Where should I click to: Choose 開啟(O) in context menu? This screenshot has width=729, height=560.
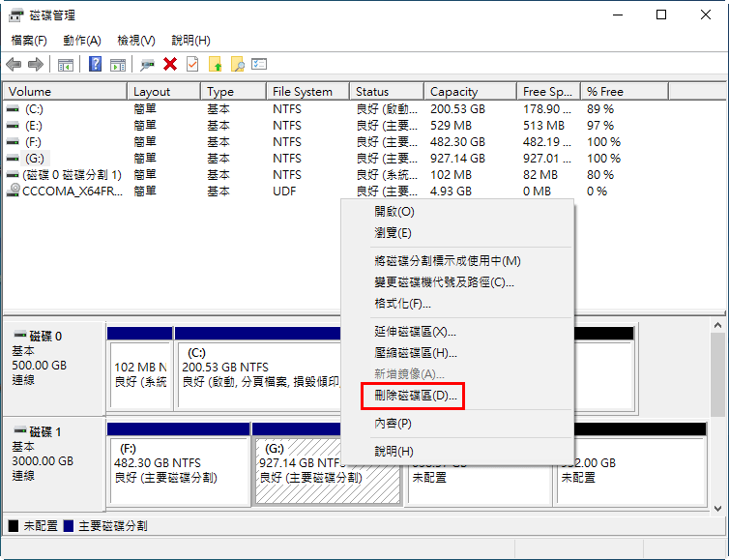[458, 212]
